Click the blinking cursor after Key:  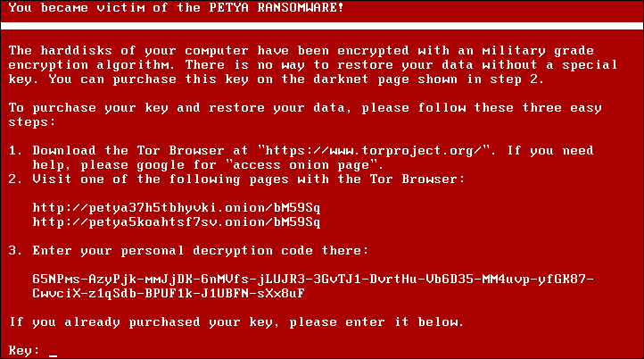[x=54, y=352]
